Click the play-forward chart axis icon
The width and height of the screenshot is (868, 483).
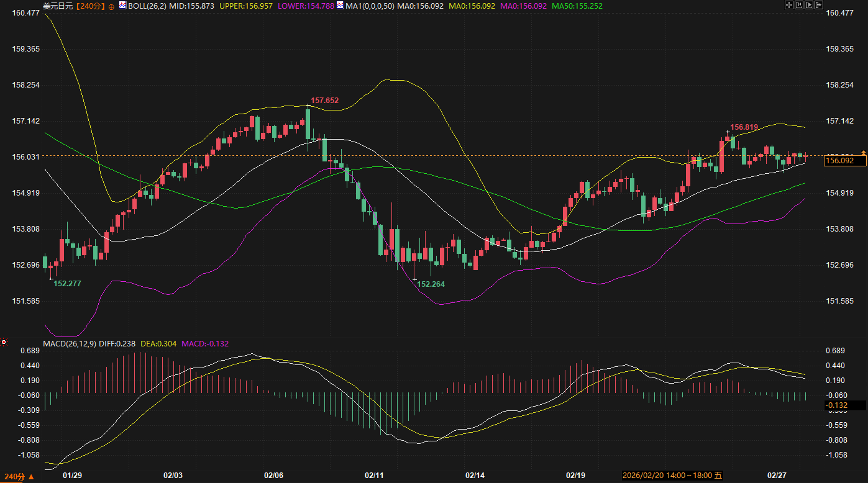pos(809,5)
